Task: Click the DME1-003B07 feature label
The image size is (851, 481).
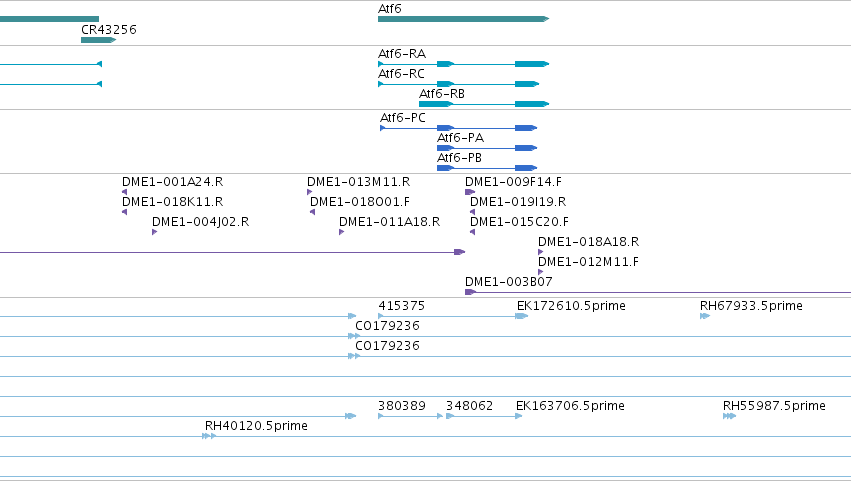Action: tap(509, 282)
